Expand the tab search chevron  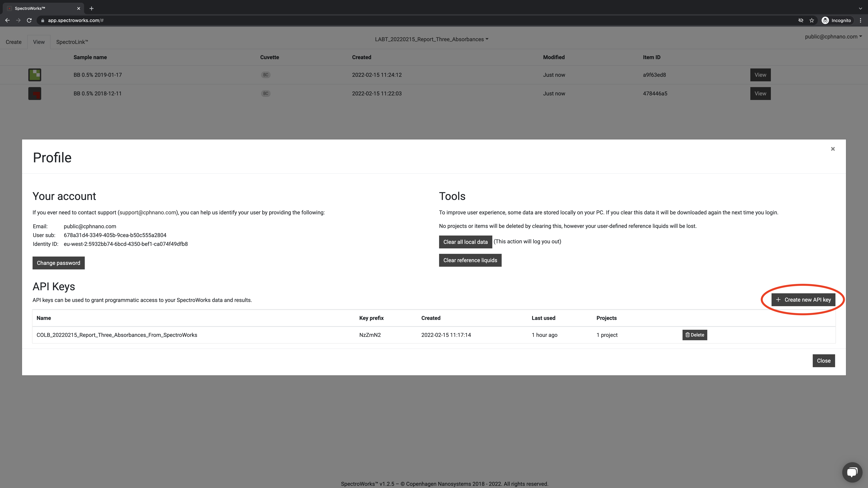coord(860,8)
